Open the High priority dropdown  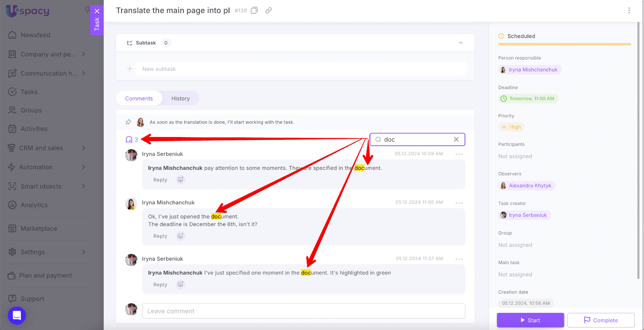point(512,127)
